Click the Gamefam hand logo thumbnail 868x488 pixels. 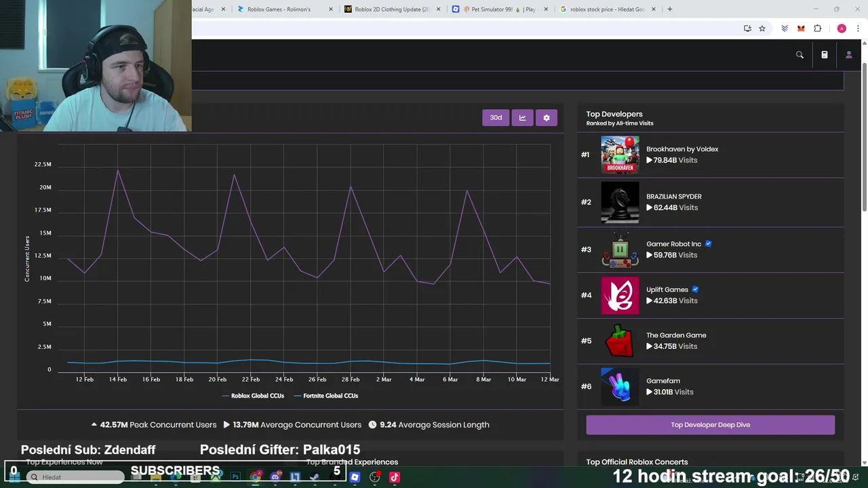620,386
